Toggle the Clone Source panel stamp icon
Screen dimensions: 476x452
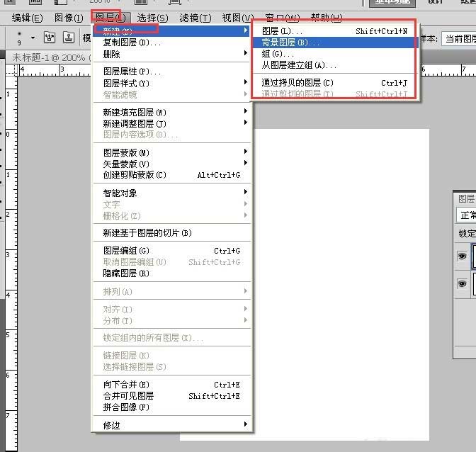(x=69, y=38)
